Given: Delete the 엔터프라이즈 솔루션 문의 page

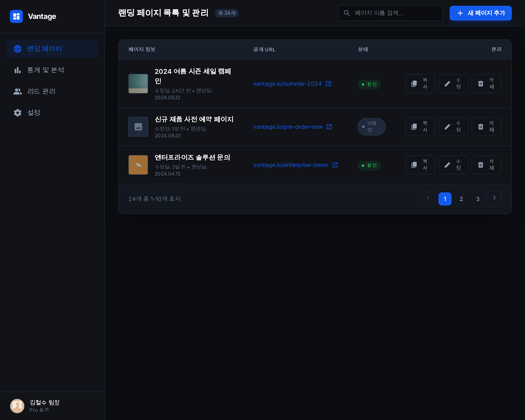Looking at the screenshot, I should tap(486, 165).
